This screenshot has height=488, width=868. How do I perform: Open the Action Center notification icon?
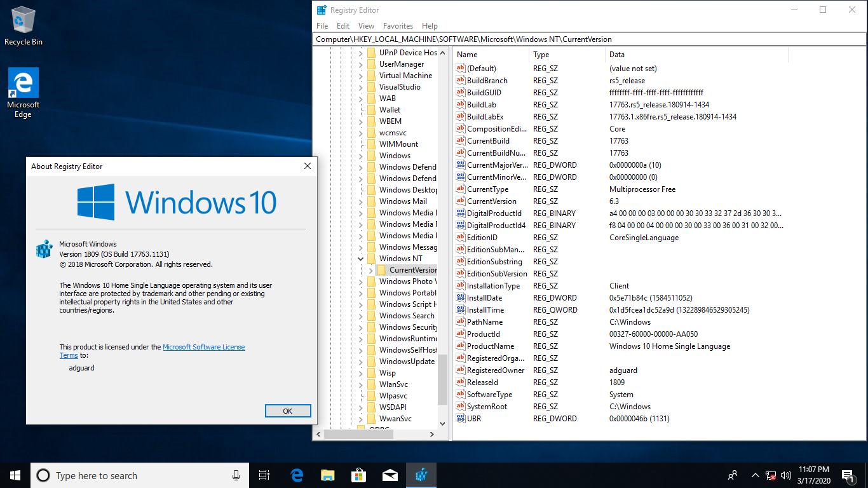pos(847,475)
